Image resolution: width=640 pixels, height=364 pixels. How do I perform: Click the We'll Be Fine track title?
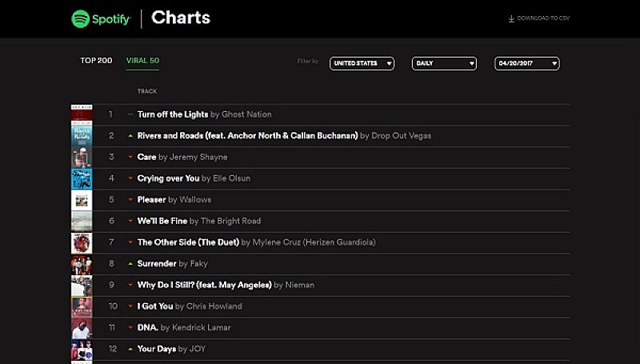(163, 221)
